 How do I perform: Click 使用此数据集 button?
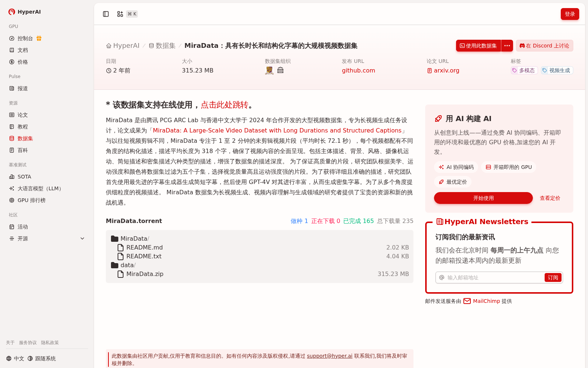pyautogui.click(x=478, y=46)
